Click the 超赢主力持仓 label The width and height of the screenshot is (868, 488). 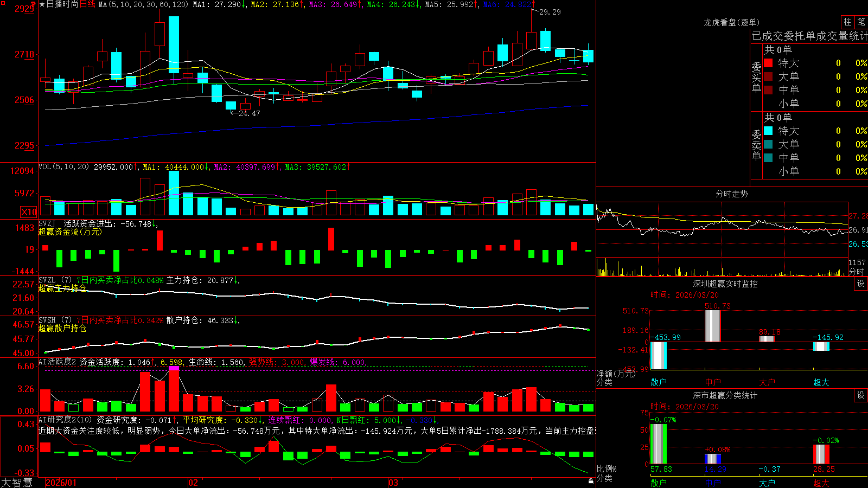(x=62, y=288)
